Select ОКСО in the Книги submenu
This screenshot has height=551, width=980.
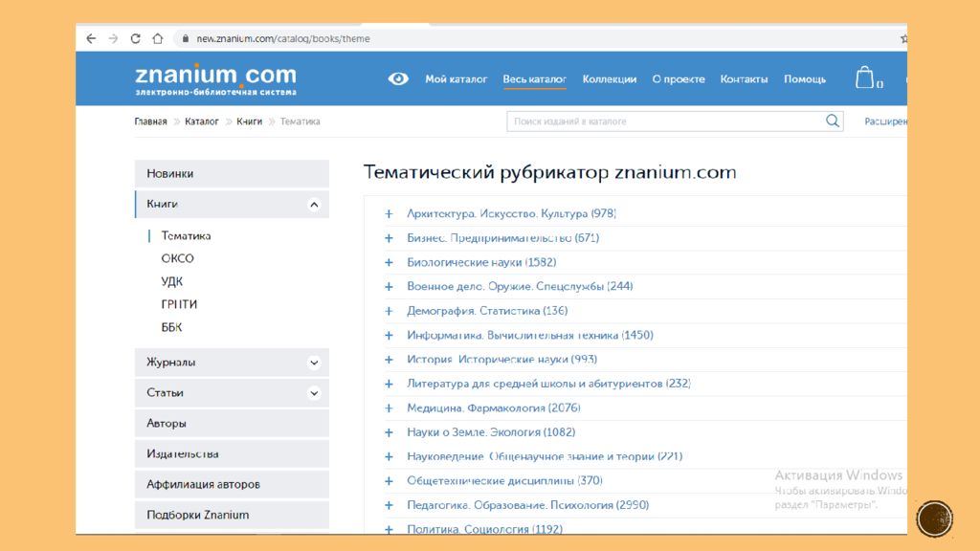177,258
